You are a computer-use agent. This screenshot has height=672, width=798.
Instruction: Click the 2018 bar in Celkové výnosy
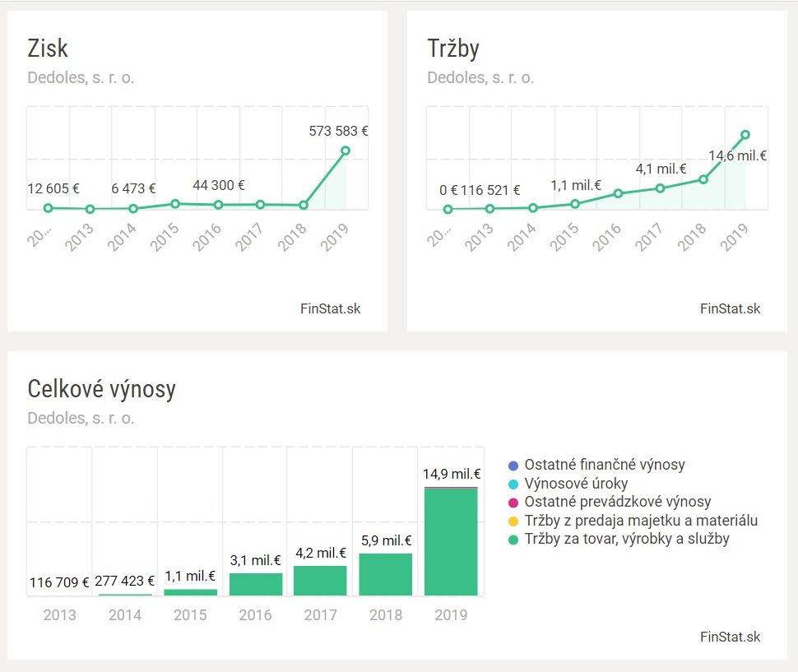(386, 574)
